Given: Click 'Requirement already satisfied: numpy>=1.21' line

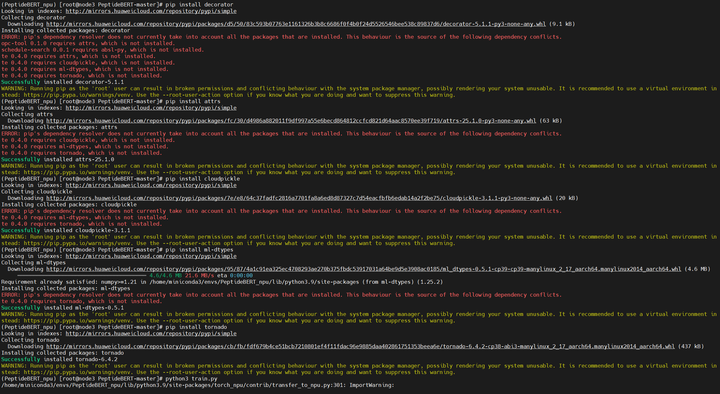Looking at the screenshot, I should (x=222, y=282).
